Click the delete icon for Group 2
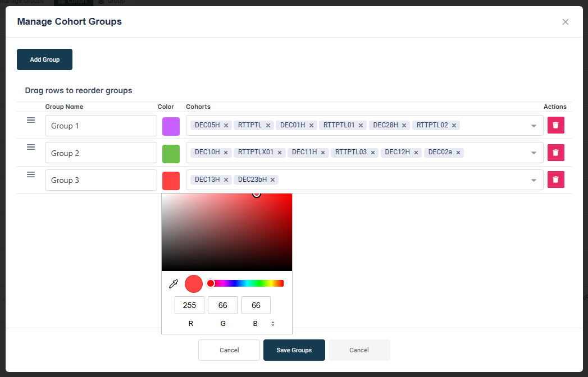The image size is (588, 377). [x=556, y=152]
